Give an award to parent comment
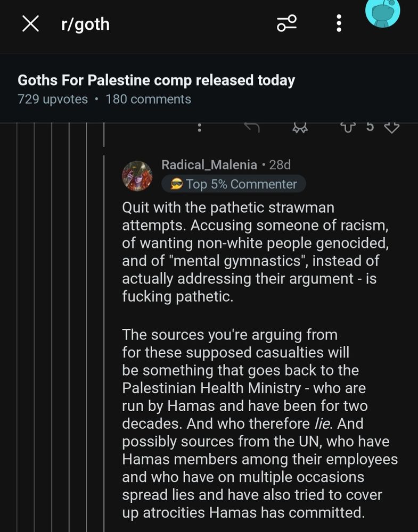 pyautogui.click(x=300, y=128)
